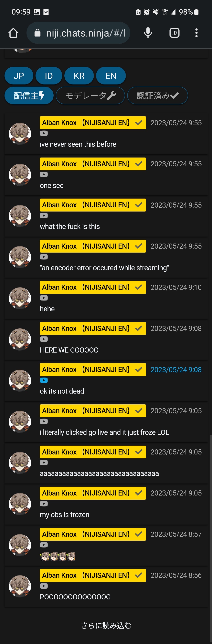Click さらに読み込む load more button
Image resolution: width=212 pixels, height=644 pixels.
tap(106, 626)
